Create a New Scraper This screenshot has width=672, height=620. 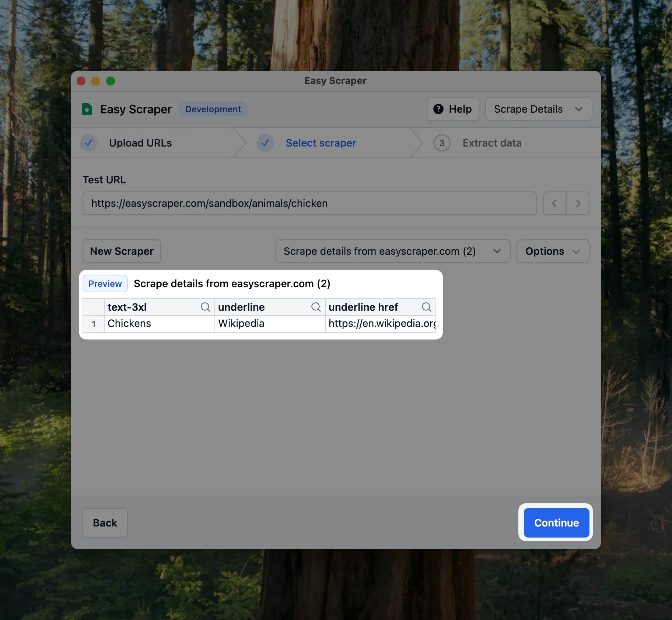pyautogui.click(x=122, y=251)
